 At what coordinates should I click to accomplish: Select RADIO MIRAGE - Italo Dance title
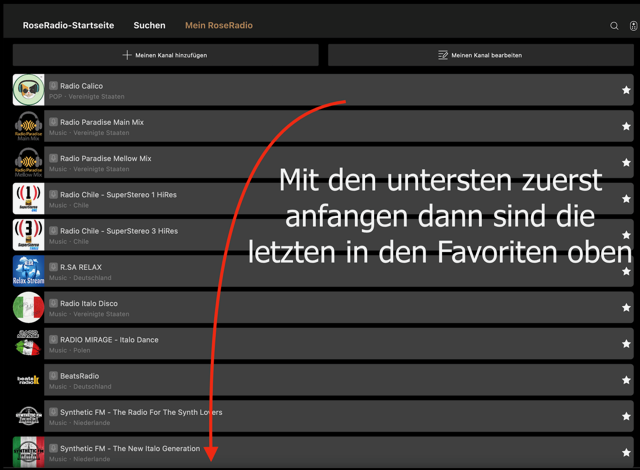(109, 340)
